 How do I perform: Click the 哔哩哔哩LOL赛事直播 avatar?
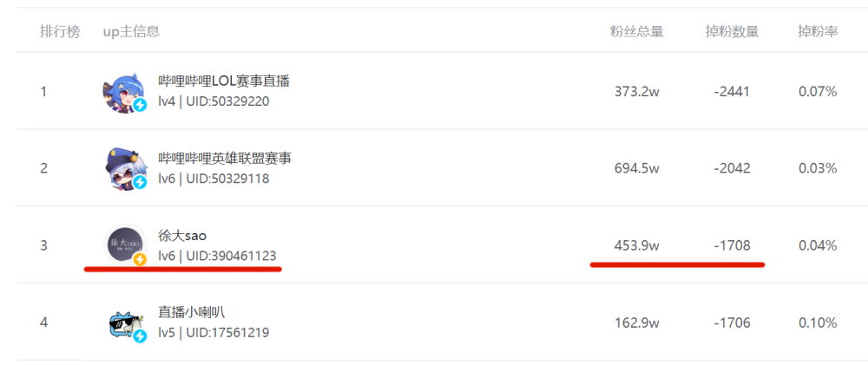(122, 92)
